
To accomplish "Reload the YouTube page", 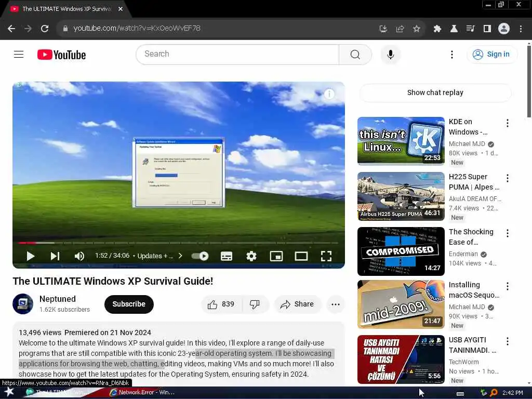I will click(45, 29).
